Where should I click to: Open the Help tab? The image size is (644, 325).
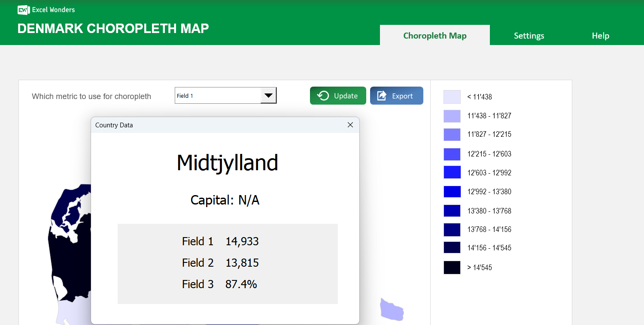(600, 36)
